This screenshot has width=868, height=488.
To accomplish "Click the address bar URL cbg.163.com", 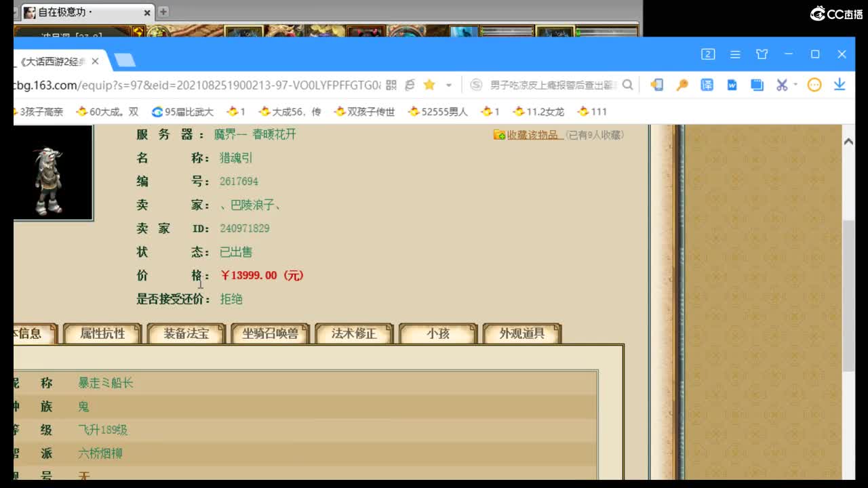I will point(197,85).
